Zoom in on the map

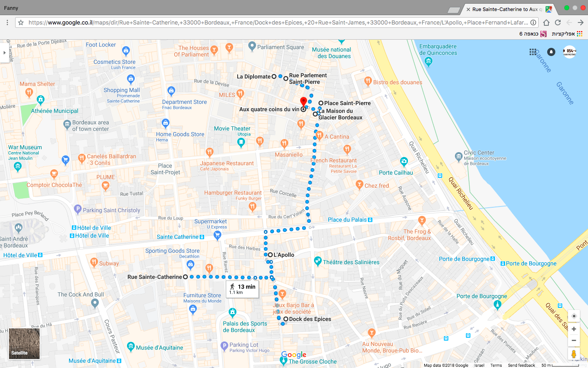tap(574, 329)
